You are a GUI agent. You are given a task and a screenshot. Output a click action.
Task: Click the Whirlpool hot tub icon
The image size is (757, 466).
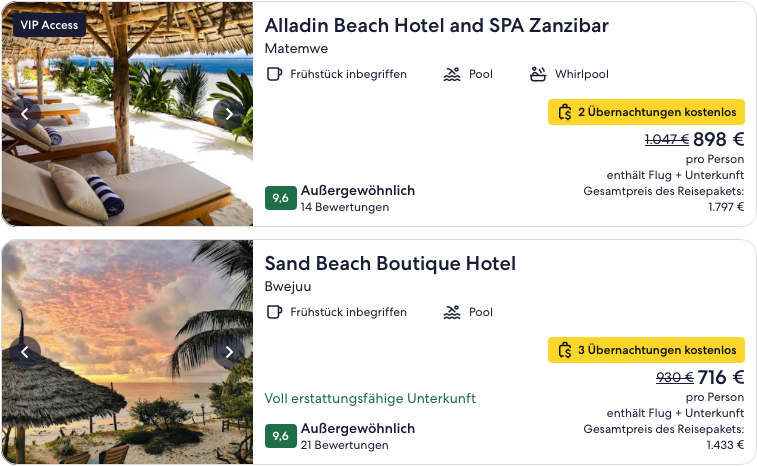[x=538, y=74]
